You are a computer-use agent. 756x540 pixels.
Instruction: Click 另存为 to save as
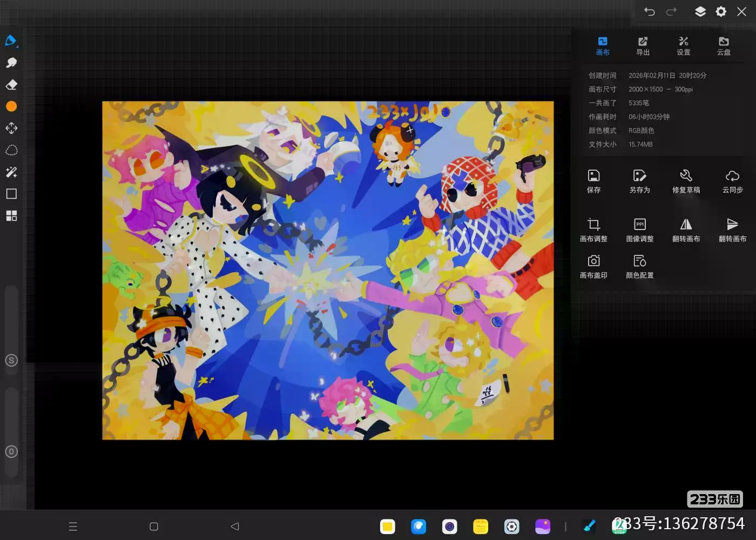point(639,180)
